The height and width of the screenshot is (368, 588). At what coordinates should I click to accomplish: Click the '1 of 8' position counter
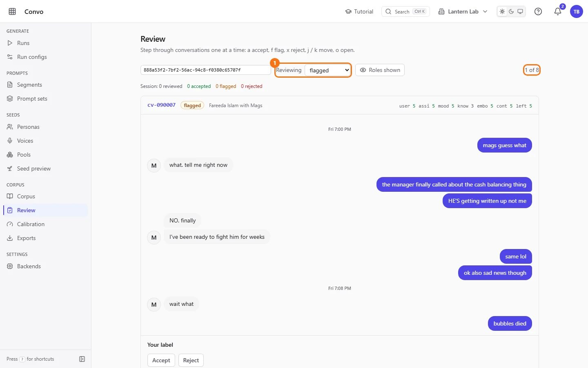click(x=532, y=70)
